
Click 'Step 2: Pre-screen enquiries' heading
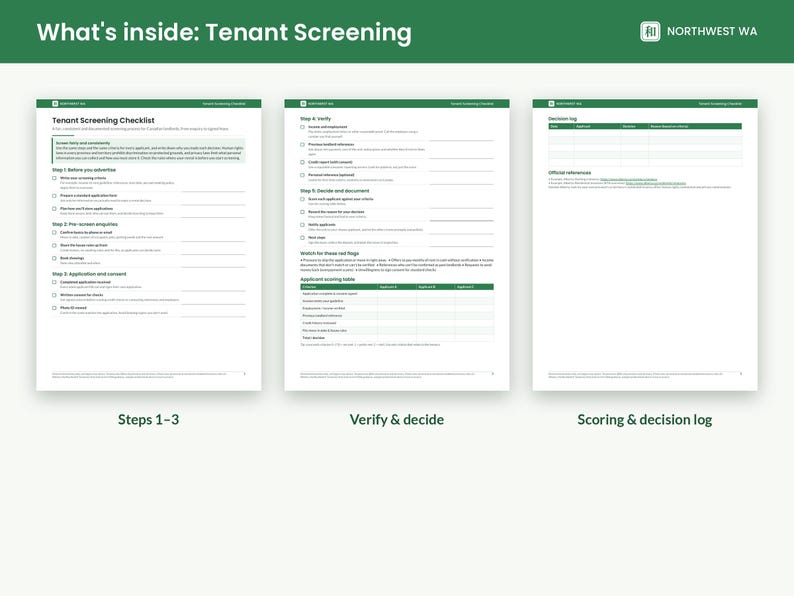[x=85, y=224]
